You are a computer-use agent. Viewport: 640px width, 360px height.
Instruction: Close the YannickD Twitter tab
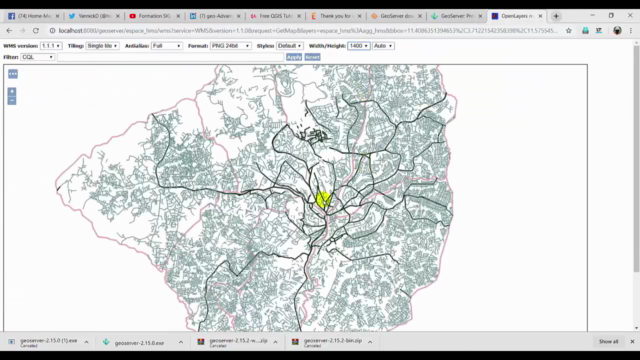[118, 16]
